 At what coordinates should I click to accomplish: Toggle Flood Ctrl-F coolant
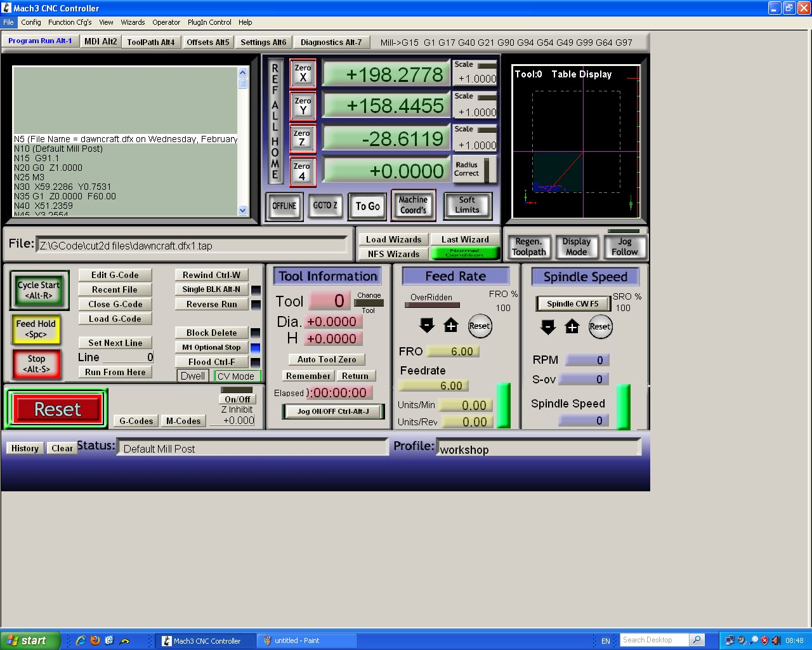211,362
